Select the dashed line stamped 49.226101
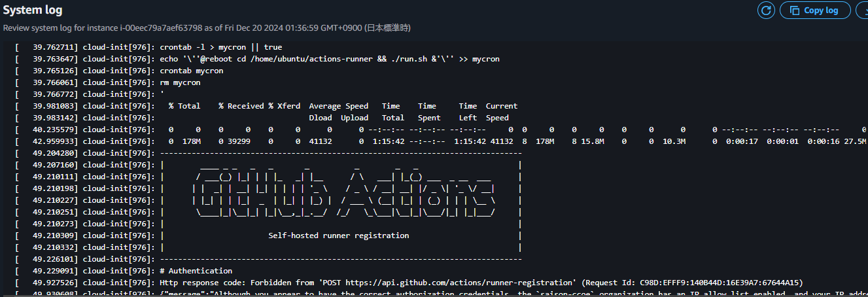 coord(268,259)
